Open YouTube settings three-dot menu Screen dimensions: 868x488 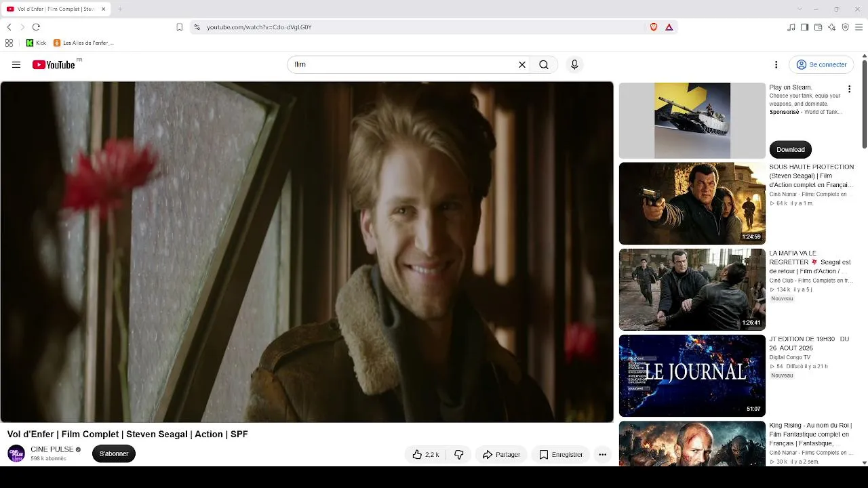coord(776,64)
